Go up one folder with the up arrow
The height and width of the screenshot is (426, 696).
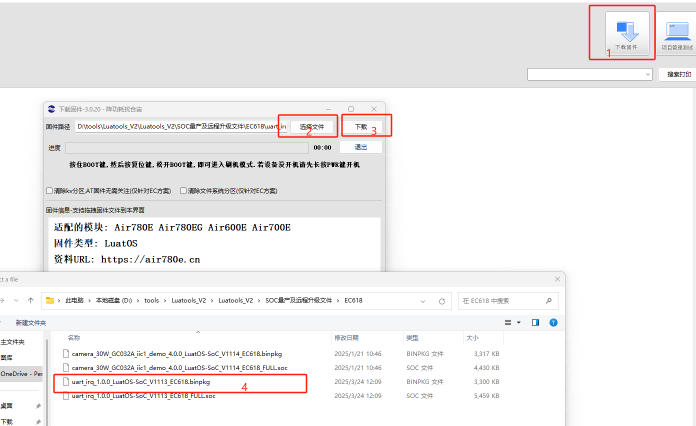click(x=31, y=300)
